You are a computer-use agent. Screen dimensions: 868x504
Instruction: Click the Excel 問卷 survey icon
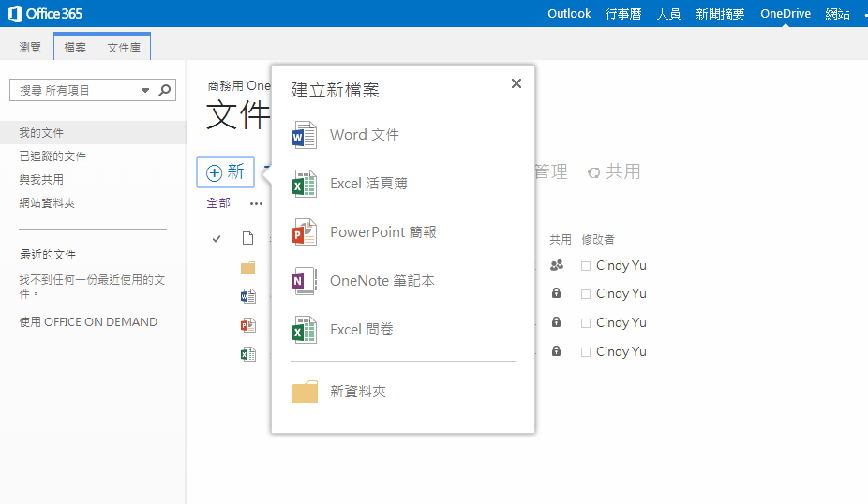(305, 330)
